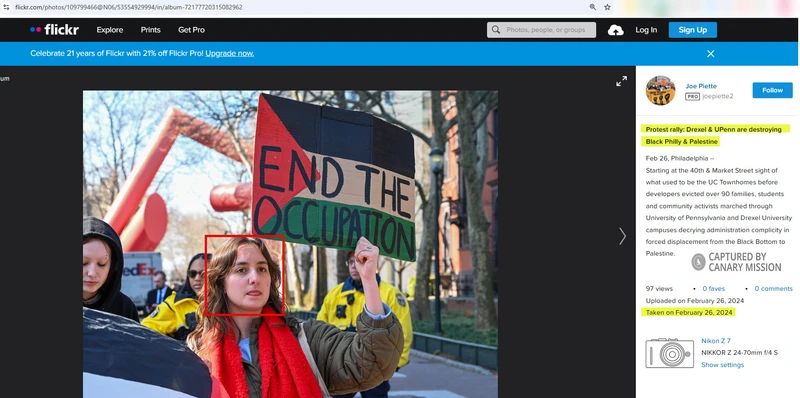Click the Flickr logo

click(54, 30)
